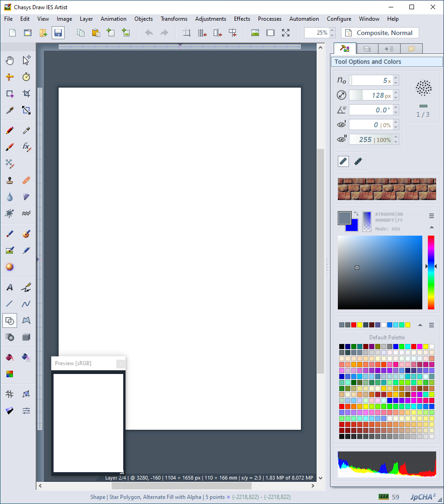Enable the smooth anti-aliased brush mode
This screenshot has width=444, height=504.
[343, 161]
